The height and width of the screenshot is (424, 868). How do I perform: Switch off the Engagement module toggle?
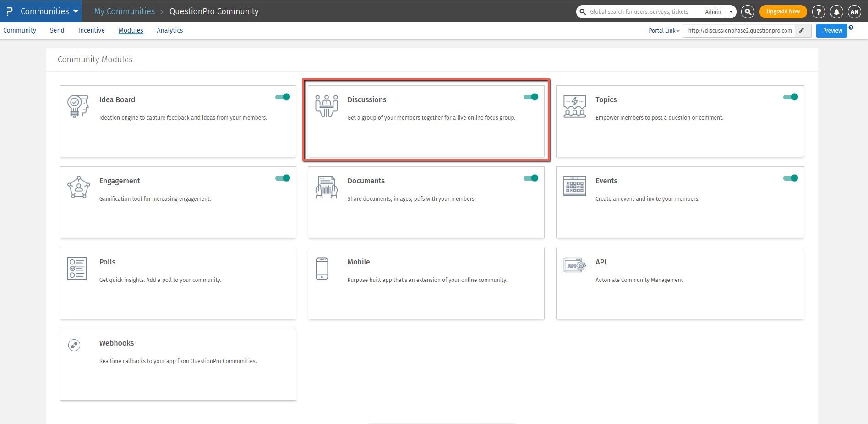283,178
